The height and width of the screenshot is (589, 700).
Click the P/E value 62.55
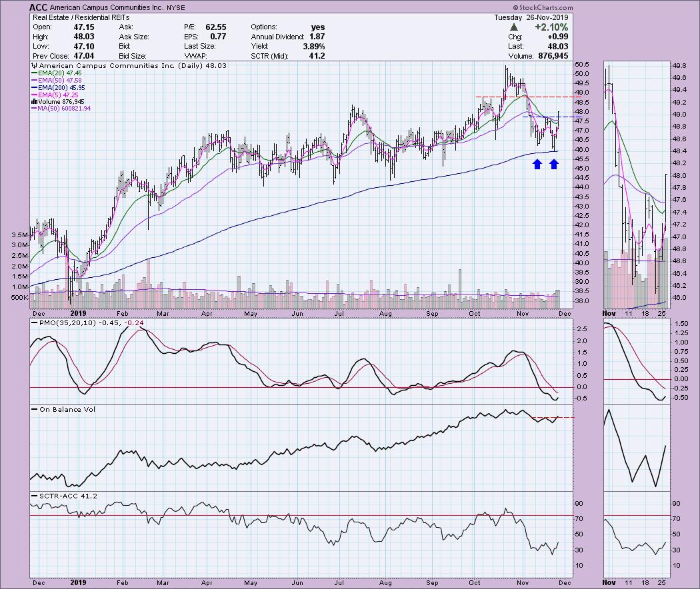click(215, 27)
